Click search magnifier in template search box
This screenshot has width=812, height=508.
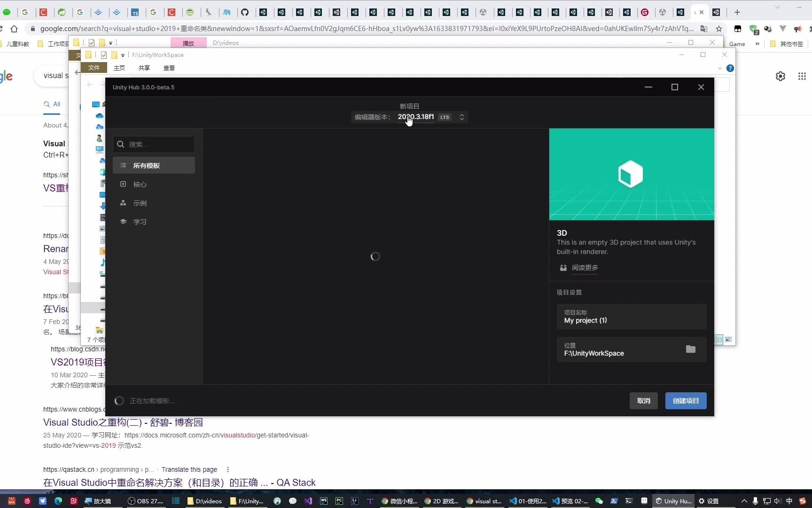[121, 144]
